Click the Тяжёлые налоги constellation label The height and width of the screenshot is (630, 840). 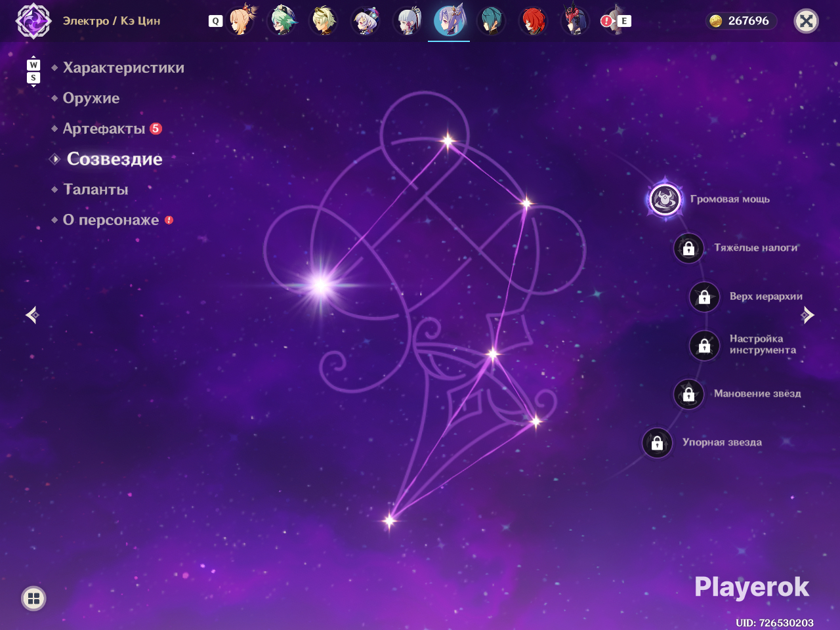tap(756, 247)
